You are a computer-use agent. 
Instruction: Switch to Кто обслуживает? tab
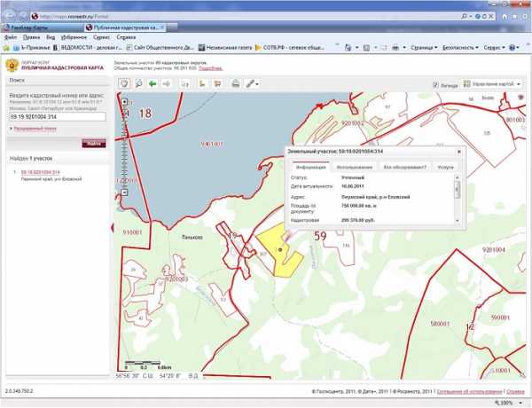pos(405,167)
